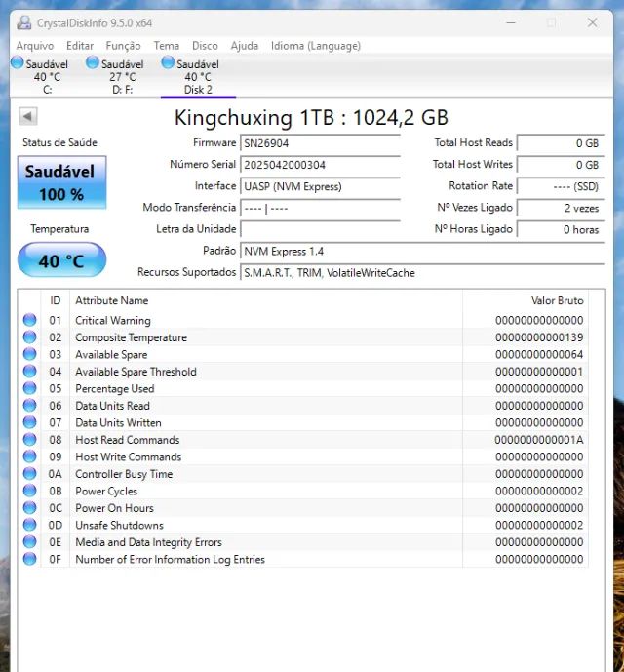Select the Composite Temperature attribute name
This screenshot has height=672, width=624.
pos(132,337)
